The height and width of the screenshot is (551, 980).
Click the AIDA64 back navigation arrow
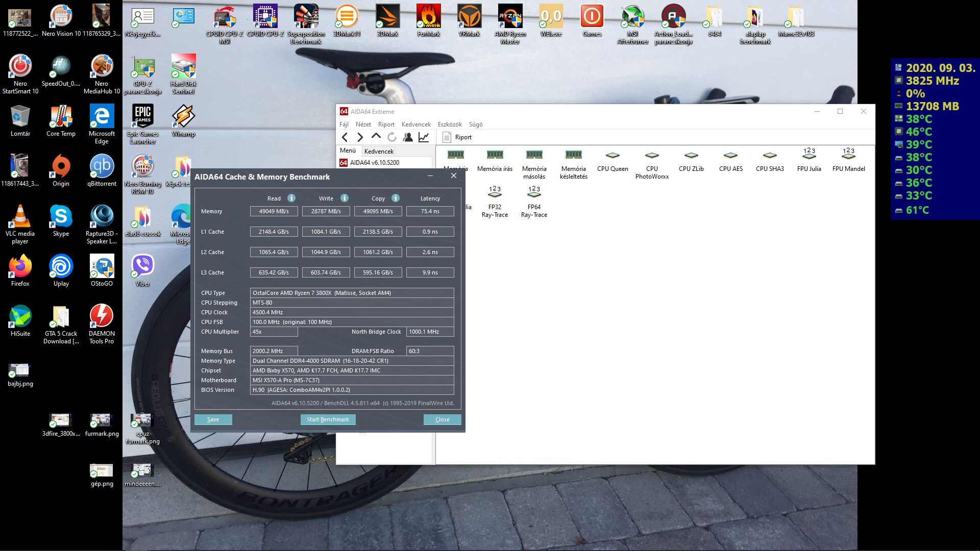(345, 137)
